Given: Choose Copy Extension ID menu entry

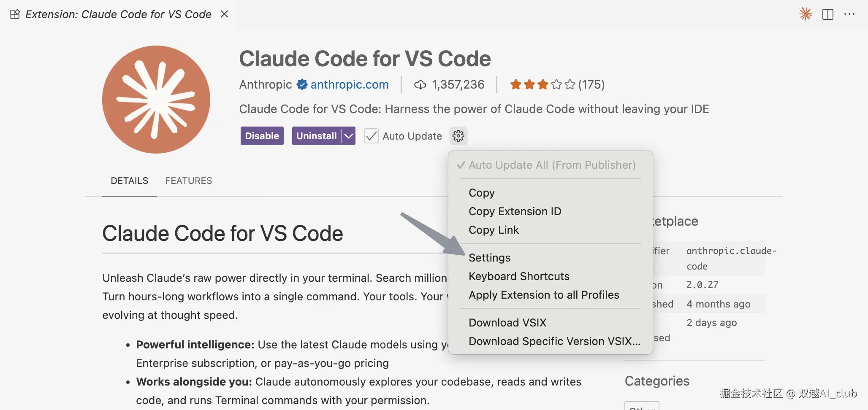Looking at the screenshot, I should point(515,211).
